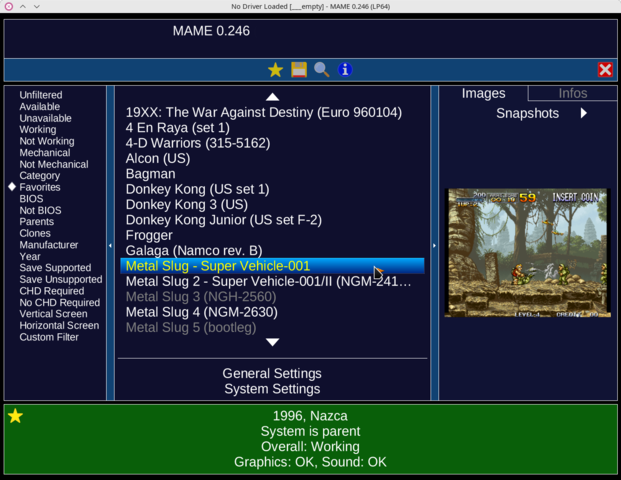
Task: Select the Working filter
Action: click(38, 130)
